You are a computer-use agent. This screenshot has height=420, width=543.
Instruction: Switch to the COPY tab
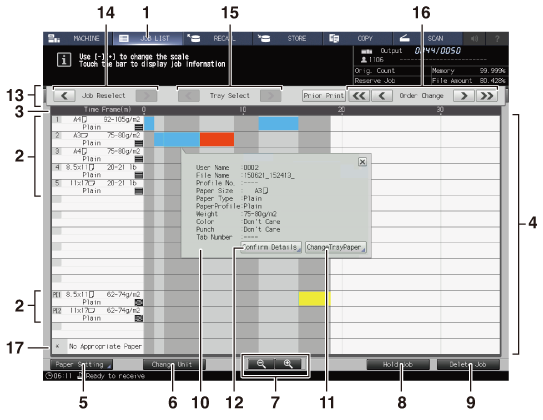[x=357, y=38]
